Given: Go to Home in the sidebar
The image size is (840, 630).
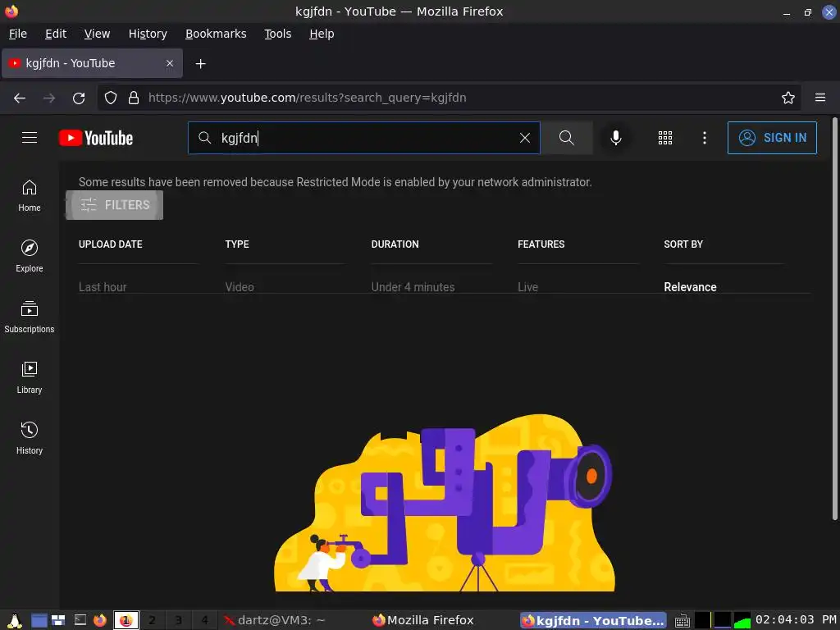Looking at the screenshot, I should [x=30, y=195].
